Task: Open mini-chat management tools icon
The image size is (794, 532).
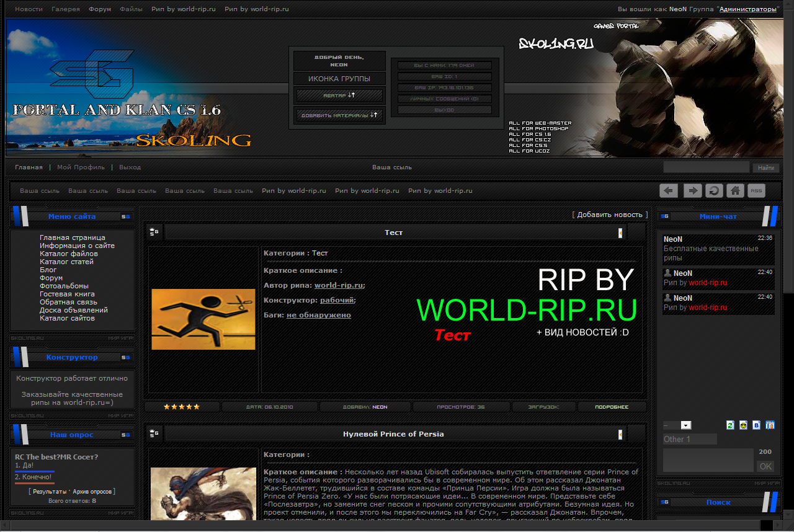Action: (770, 425)
